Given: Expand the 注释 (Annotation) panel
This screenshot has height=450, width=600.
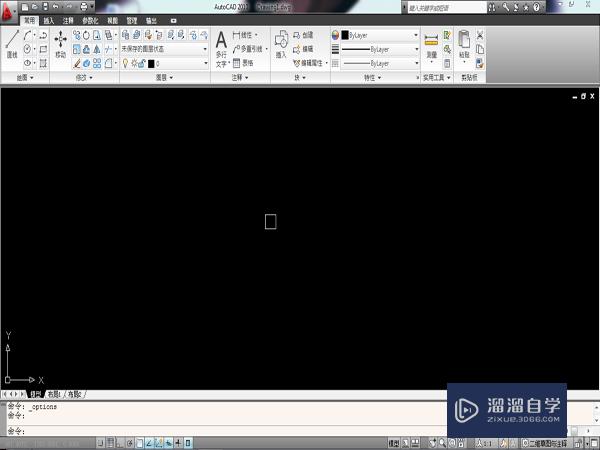Looking at the screenshot, I should (240, 78).
